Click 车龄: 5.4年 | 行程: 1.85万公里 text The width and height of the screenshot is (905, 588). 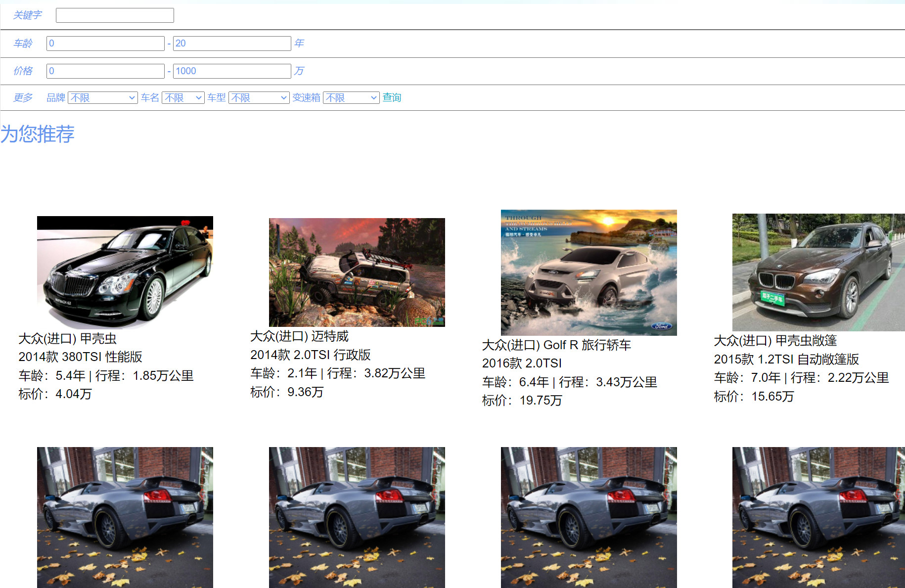pyautogui.click(x=106, y=376)
